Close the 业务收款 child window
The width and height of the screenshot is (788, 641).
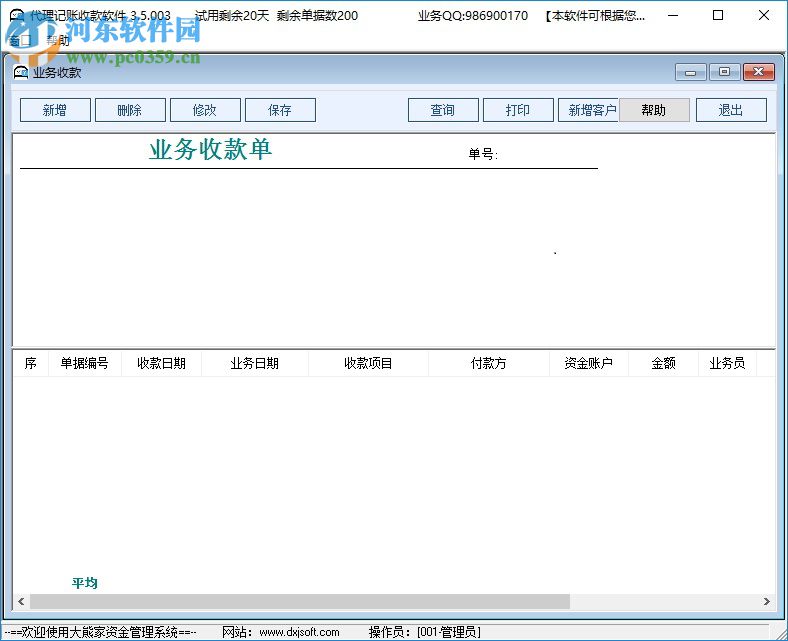[x=758, y=72]
